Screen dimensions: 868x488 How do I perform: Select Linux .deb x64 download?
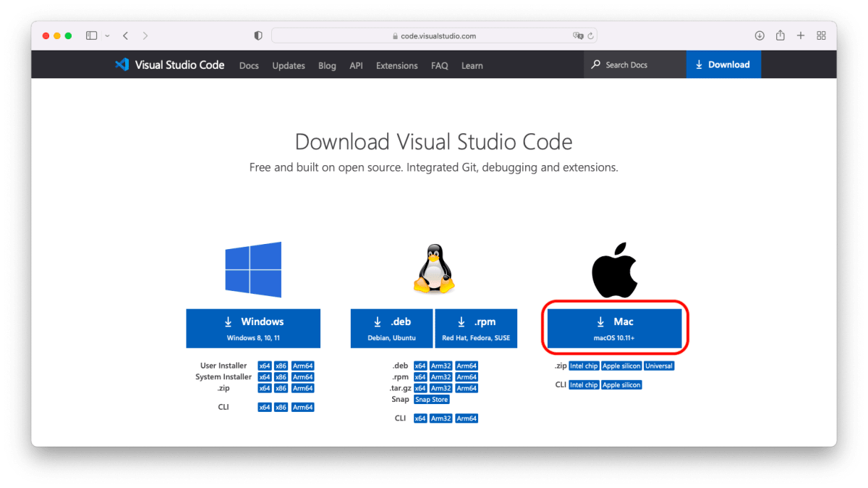(420, 366)
